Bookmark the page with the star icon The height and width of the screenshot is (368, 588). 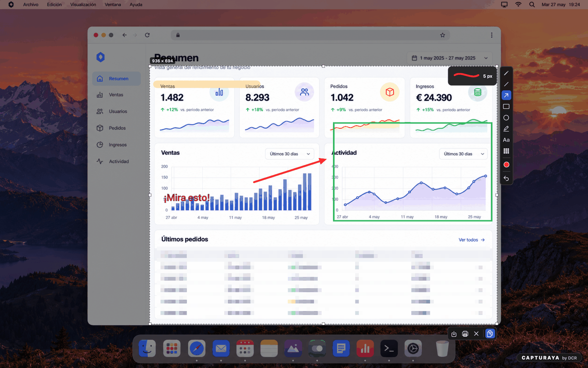coord(442,35)
